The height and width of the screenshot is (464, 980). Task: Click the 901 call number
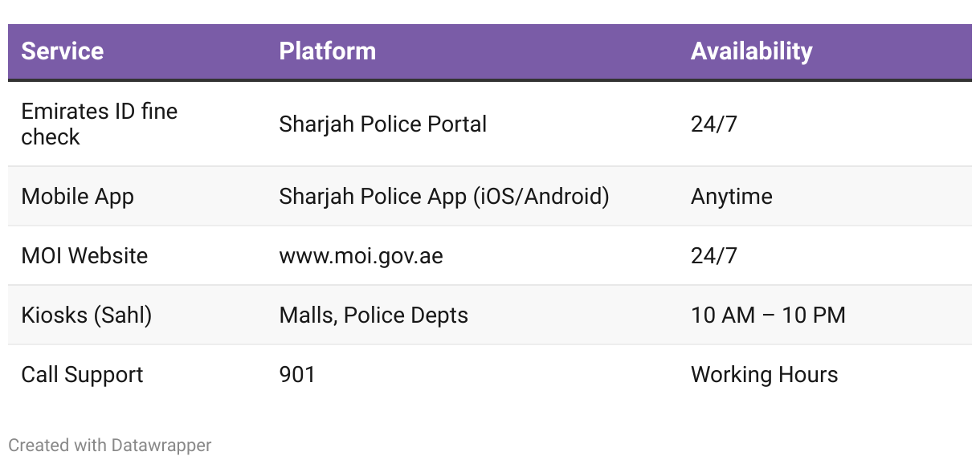point(297,375)
